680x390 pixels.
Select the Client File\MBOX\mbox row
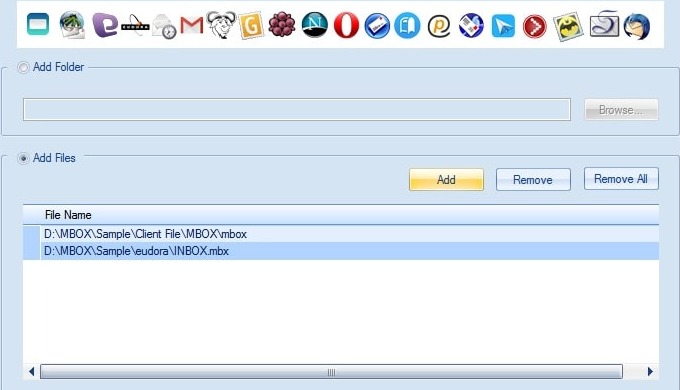click(341, 234)
